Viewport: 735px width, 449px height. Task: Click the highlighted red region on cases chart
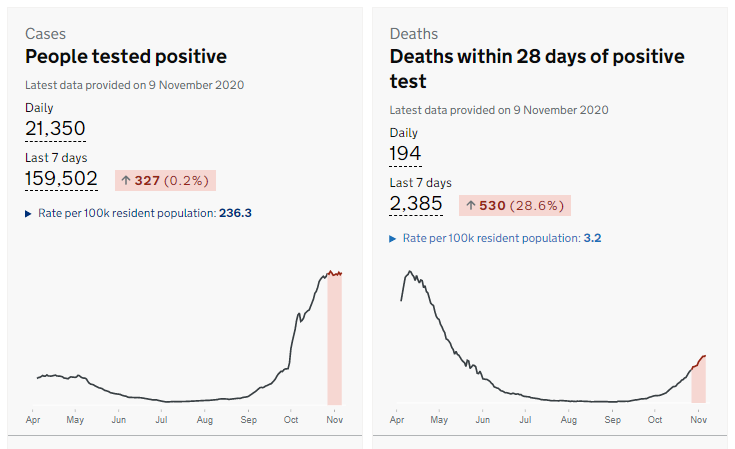[335, 340]
